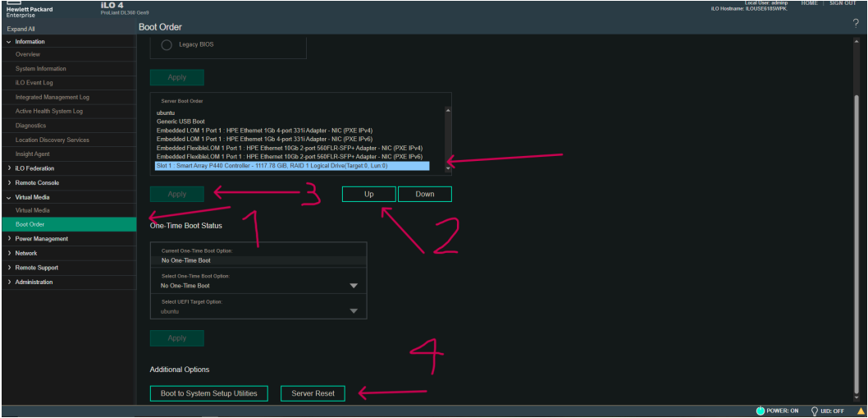Expand the Power Management section
This screenshot has width=868, height=418.
(x=9, y=238)
